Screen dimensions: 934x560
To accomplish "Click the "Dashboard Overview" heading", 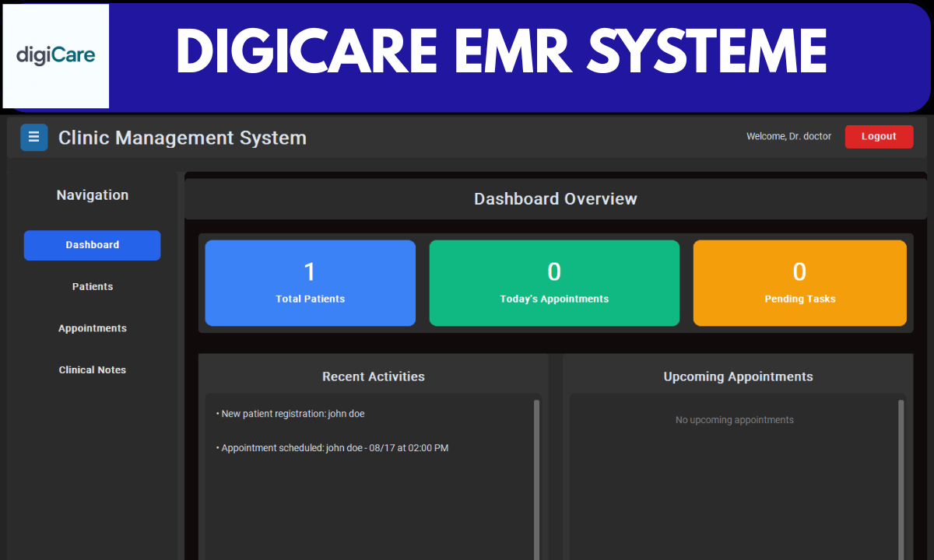I will pos(556,199).
